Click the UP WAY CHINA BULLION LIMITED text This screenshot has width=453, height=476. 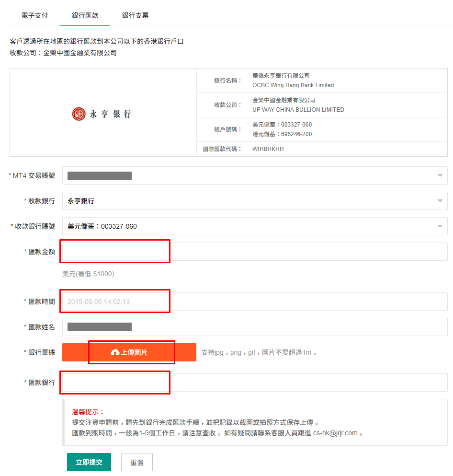pos(298,110)
